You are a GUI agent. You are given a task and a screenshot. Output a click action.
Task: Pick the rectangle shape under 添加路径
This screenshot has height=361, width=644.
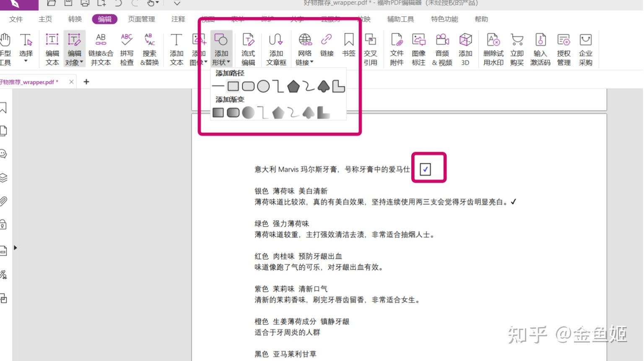233,86
